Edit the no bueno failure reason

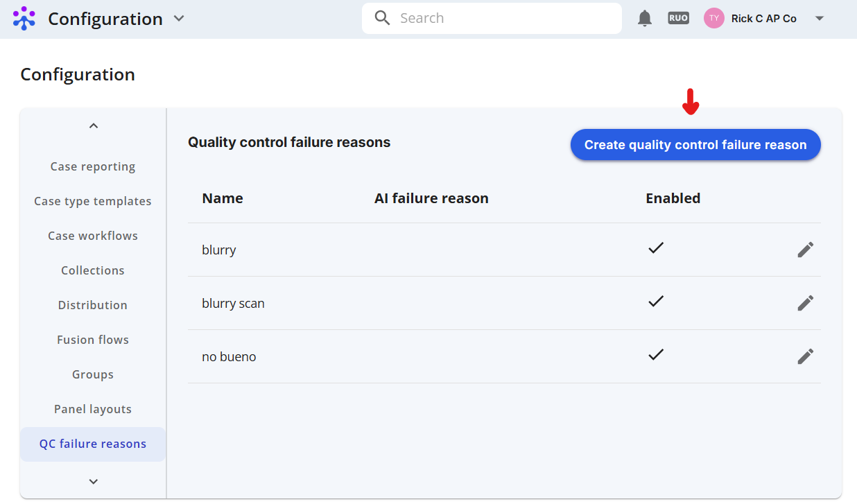tap(805, 356)
